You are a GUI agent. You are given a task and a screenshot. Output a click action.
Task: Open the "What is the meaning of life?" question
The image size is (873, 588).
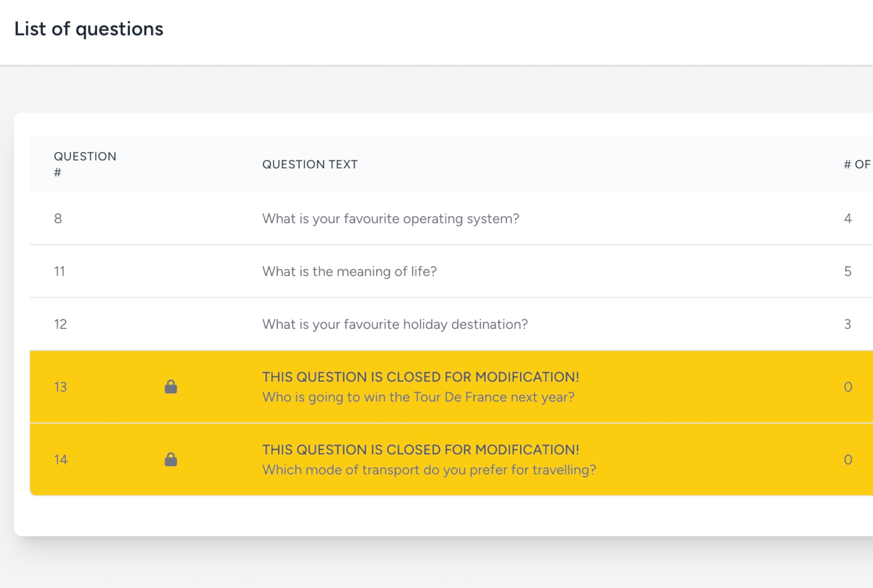(x=349, y=272)
